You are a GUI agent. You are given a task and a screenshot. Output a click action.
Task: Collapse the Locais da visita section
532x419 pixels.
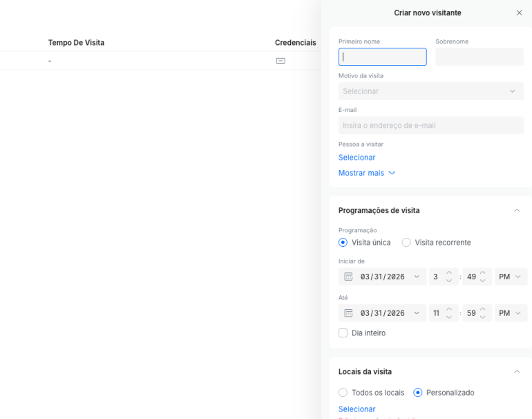517,371
